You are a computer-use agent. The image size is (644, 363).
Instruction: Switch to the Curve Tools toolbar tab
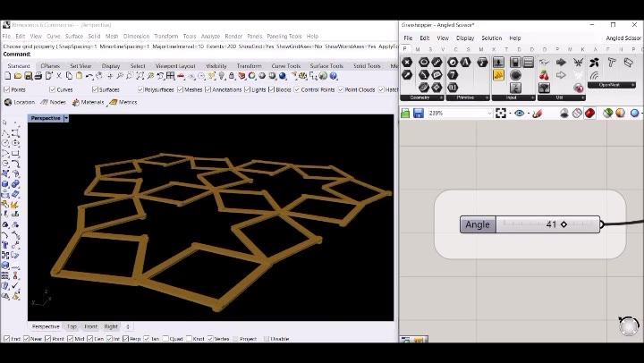[x=286, y=65]
